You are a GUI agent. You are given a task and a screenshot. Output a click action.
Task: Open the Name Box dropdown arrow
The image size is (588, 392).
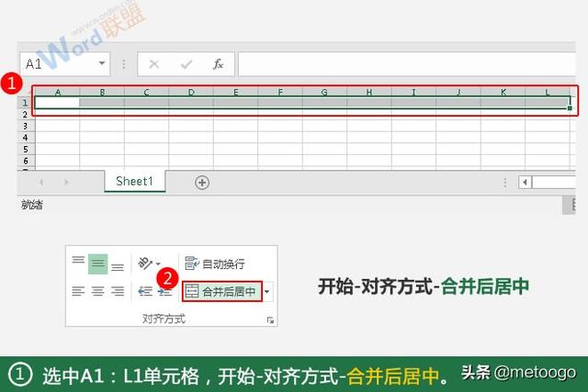pyautogui.click(x=102, y=63)
